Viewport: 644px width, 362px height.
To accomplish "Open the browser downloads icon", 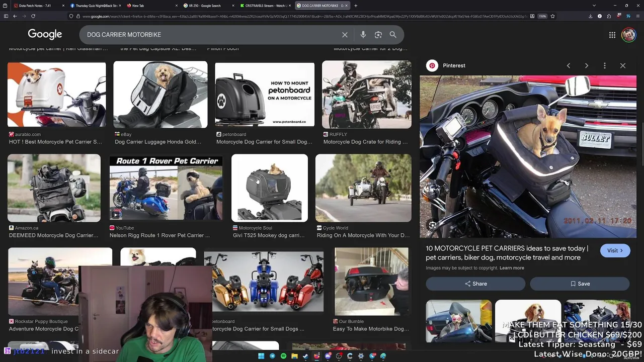I will [590, 16].
